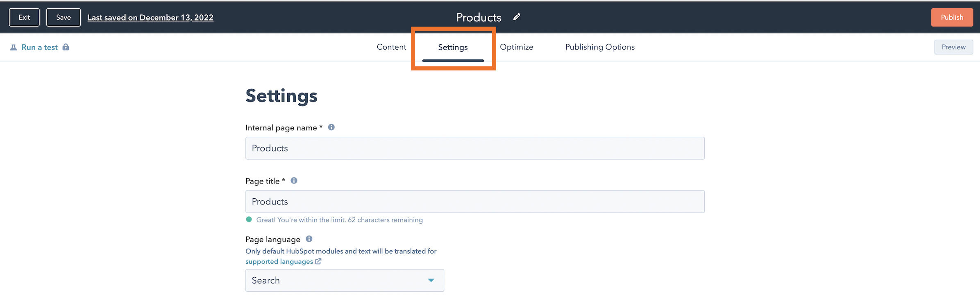This screenshot has width=980, height=299.
Task: Focus the Internal page name input field
Action: (474, 148)
